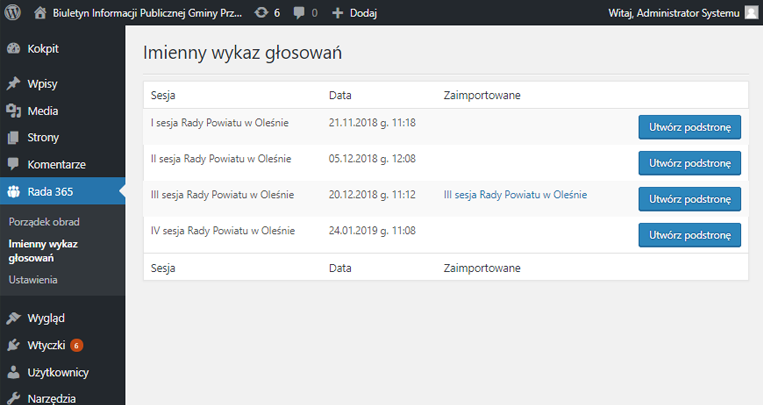Open imported III sesja Rady Powiatu link
The image size is (763, 405).
[515, 195]
